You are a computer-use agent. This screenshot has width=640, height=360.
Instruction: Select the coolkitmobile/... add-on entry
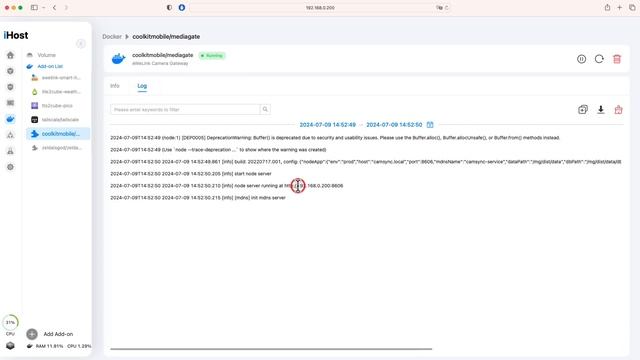[x=58, y=133]
